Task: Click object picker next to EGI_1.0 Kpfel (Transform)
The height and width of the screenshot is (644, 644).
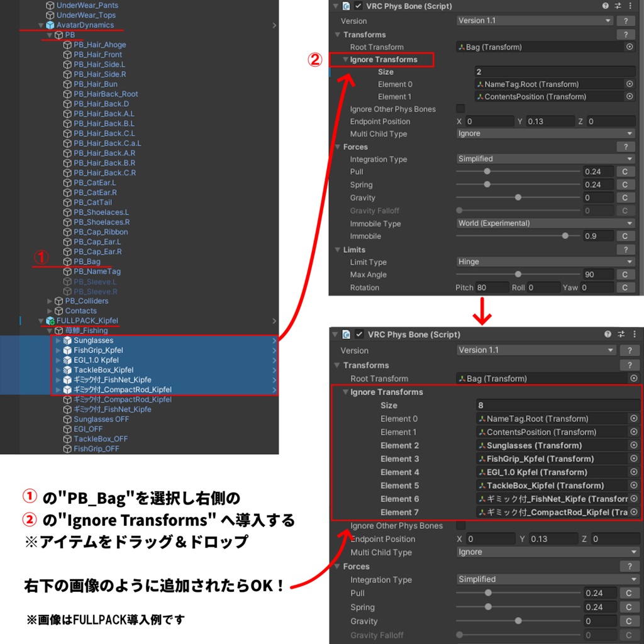Action: pyautogui.click(x=634, y=472)
